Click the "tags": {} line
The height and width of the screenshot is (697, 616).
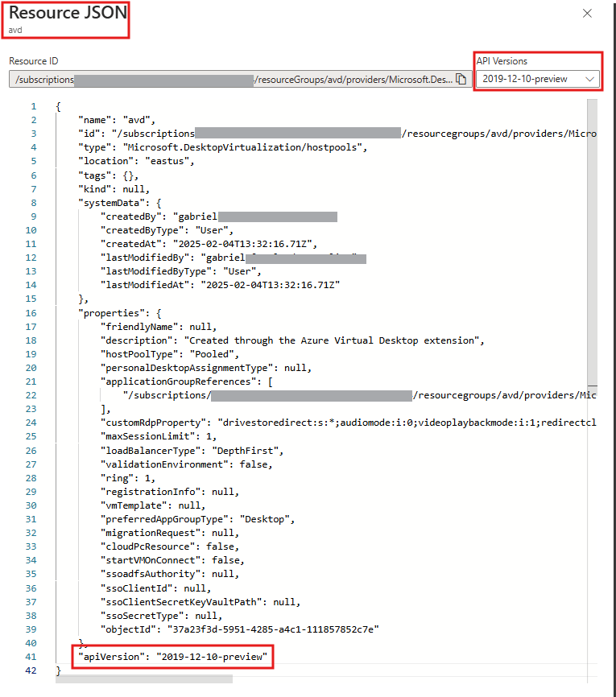[x=109, y=175]
